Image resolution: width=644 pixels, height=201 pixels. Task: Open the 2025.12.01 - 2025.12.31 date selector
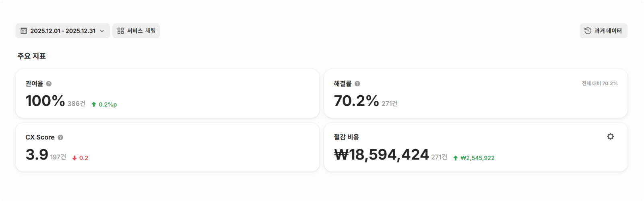tap(63, 31)
